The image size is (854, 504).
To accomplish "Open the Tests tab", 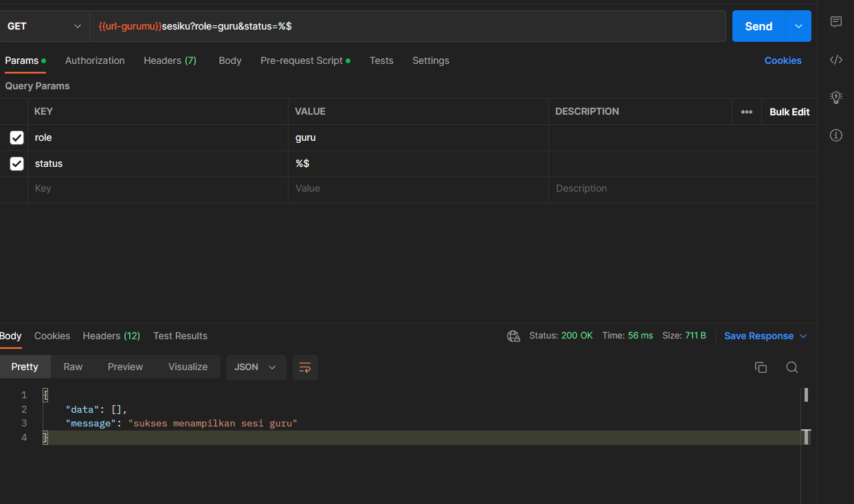I will click(381, 60).
